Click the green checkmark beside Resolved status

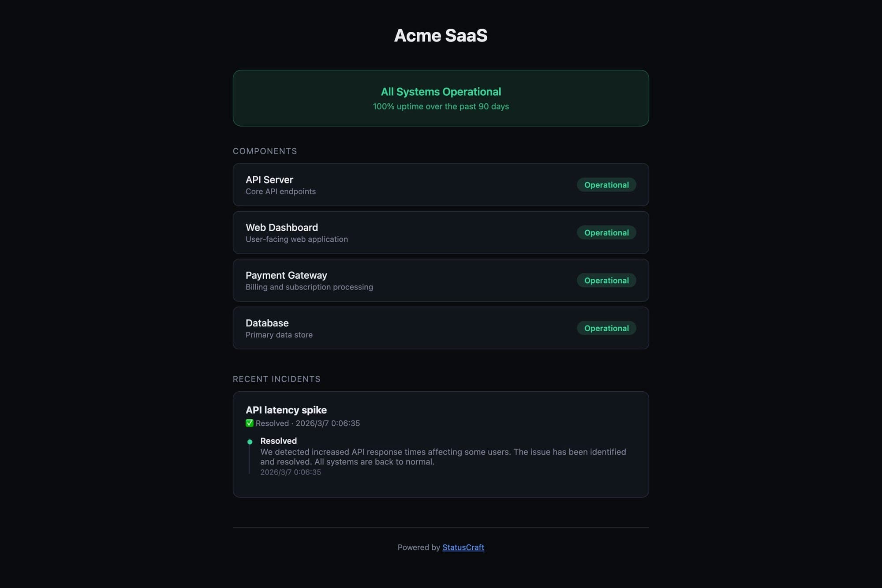(250, 423)
